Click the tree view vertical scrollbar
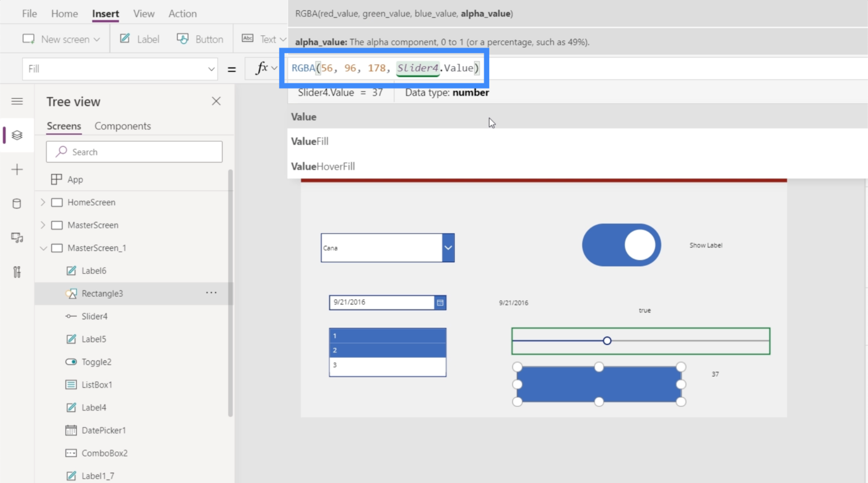This screenshot has height=483, width=868. (230, 293)
